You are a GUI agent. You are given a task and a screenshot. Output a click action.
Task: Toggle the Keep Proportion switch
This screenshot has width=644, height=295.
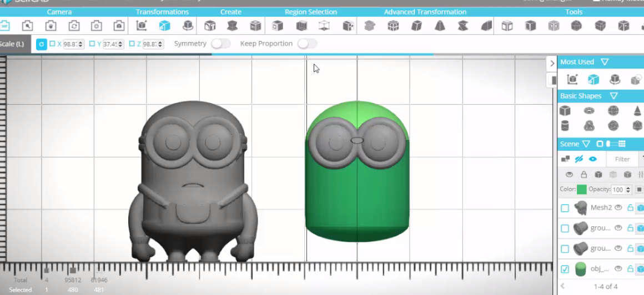pyautogui.click(x=307, y=43)
